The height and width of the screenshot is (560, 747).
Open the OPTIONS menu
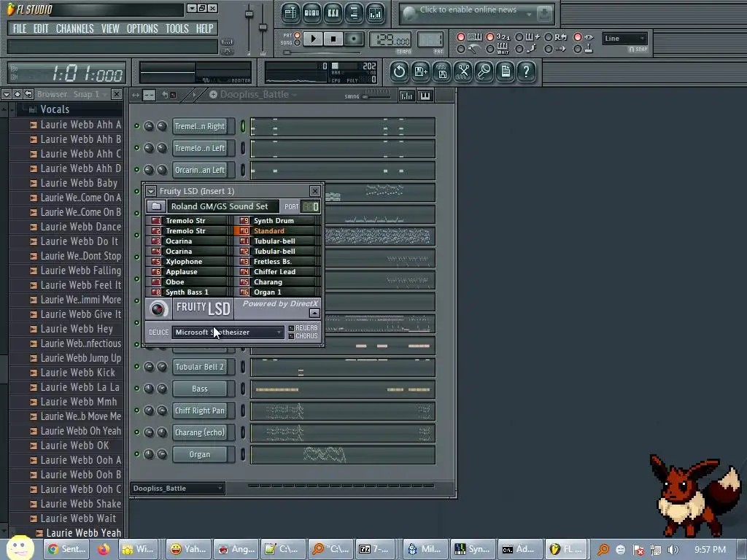pos(142,28)
